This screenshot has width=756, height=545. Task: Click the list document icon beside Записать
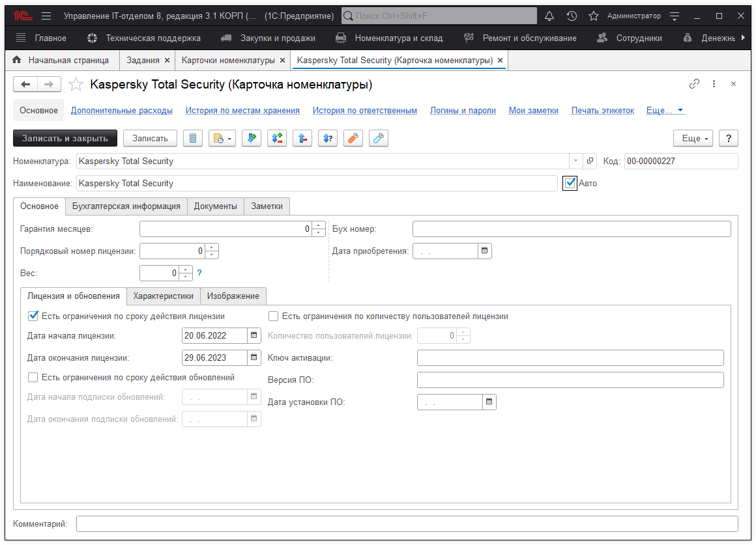pyautogui.click(x=192, y=138)
